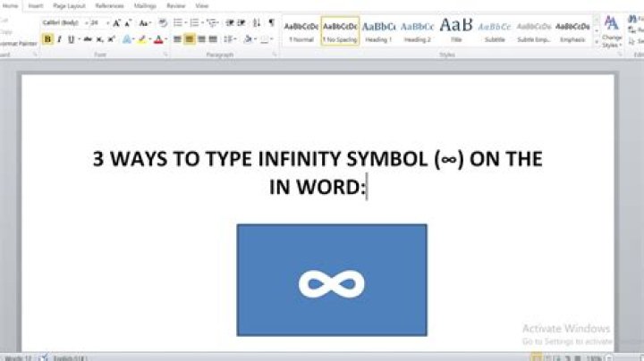Viewport: 644px width, 361px height.
Task: Click the Grow Font icon
Action: click(x=116, y=22)
